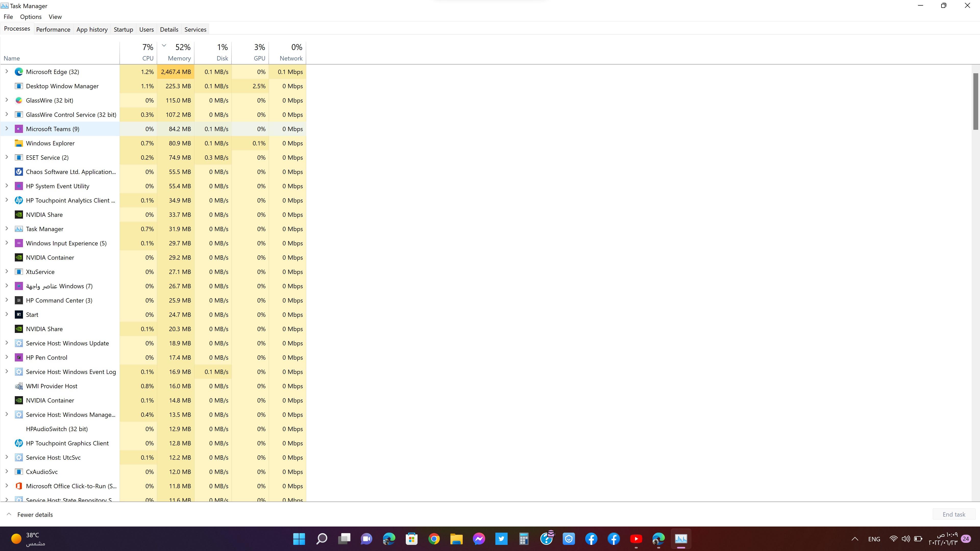Screen dimensions: 980x551
Task: Sort processes by the Name column header
Action: click(x=60, y=53)
